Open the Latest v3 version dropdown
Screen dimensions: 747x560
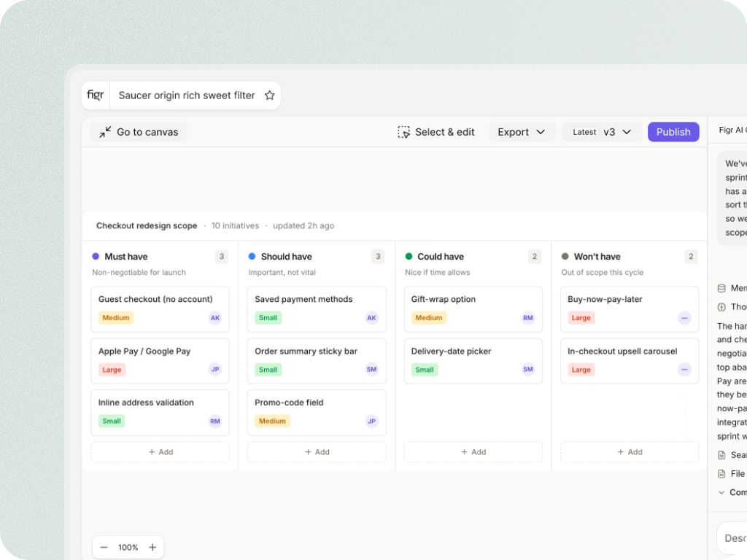[602, 132]
